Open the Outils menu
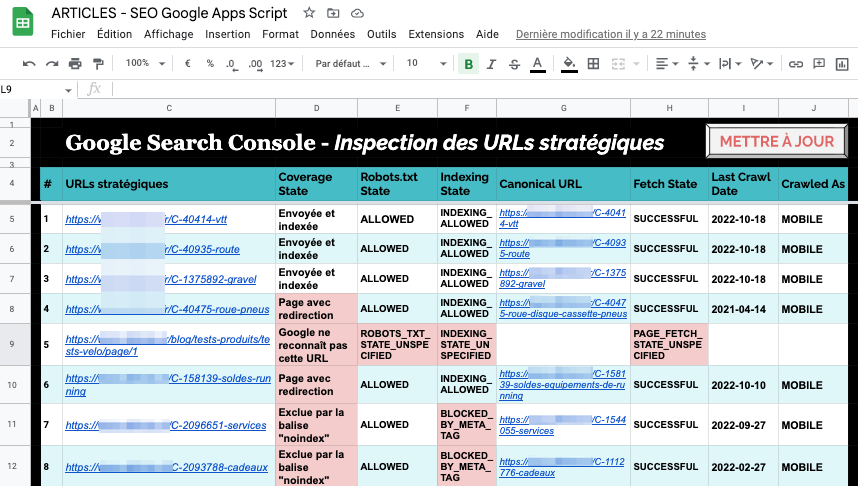This screenshot has width=858, height=486. pyautogui.click(x=381, y=34)
